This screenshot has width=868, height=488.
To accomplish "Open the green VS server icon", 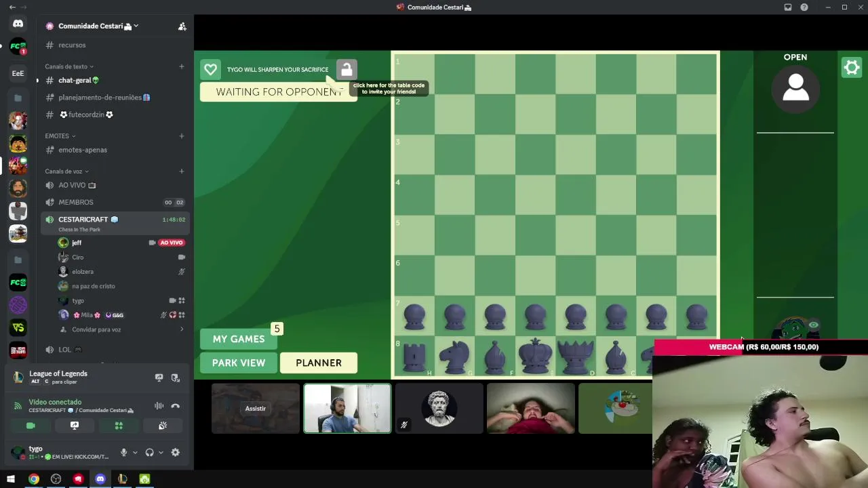I will [18, 328].
